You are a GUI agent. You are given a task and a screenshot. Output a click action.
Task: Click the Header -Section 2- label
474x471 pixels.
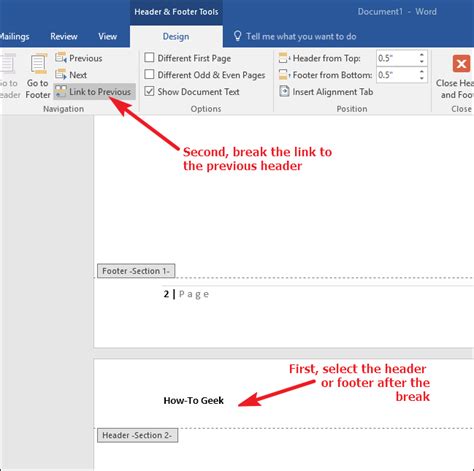[x=137, y=435]
